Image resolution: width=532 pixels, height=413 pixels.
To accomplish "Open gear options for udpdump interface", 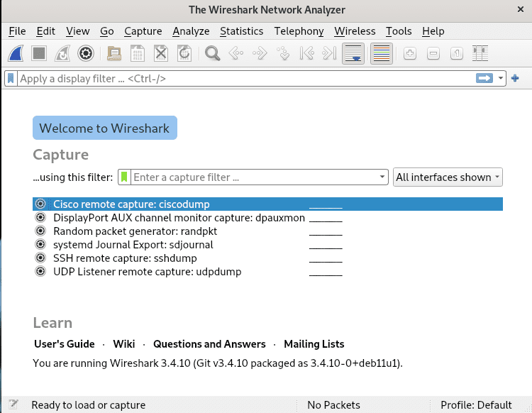I will [40, 272].
